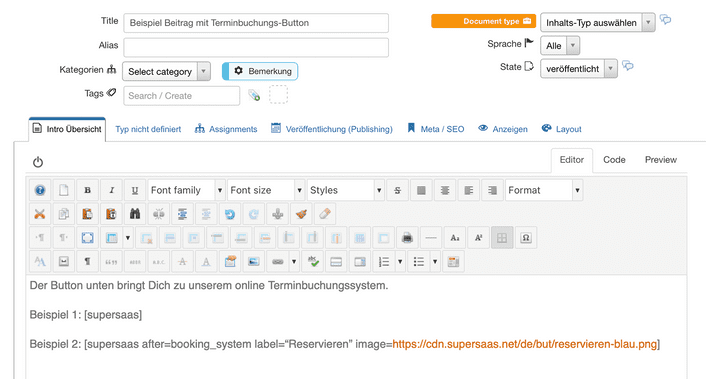Open find and replace binoculars
Screen dimensions: 706x379
[135, 214]
